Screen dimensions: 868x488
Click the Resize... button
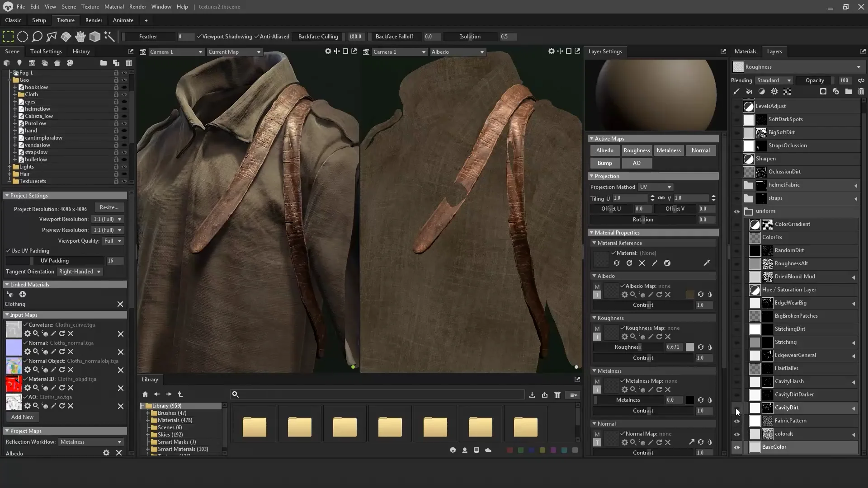pos(109,207)
